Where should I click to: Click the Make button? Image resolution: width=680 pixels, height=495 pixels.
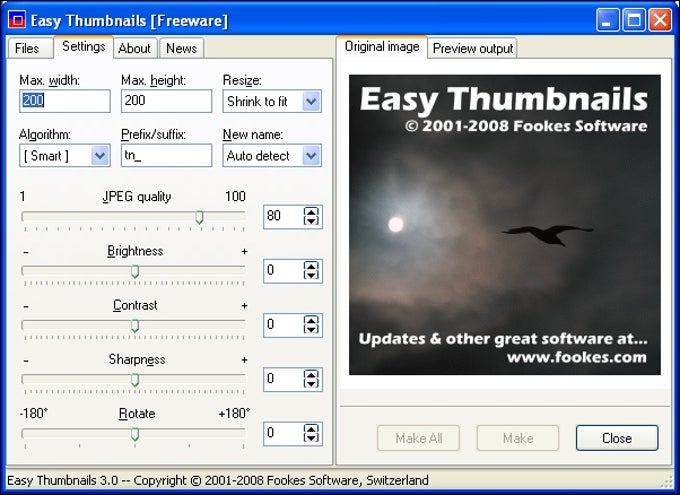518,438
